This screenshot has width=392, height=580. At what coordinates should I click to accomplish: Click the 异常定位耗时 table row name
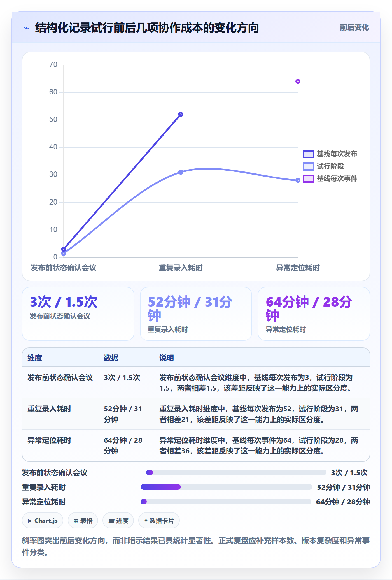coord(49,440)
